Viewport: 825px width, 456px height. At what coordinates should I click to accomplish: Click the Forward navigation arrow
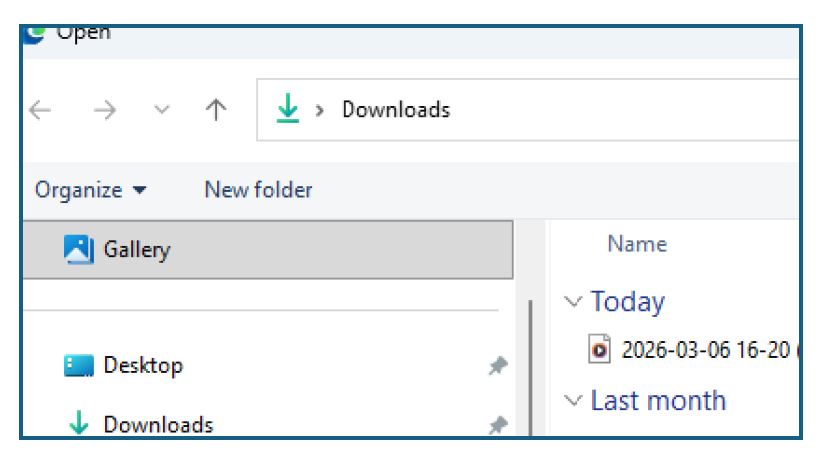[104, 110]
